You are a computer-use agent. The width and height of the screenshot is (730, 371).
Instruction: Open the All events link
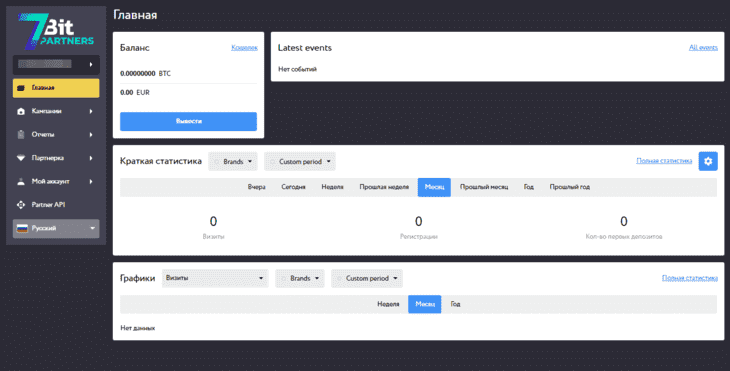point(703,47)
